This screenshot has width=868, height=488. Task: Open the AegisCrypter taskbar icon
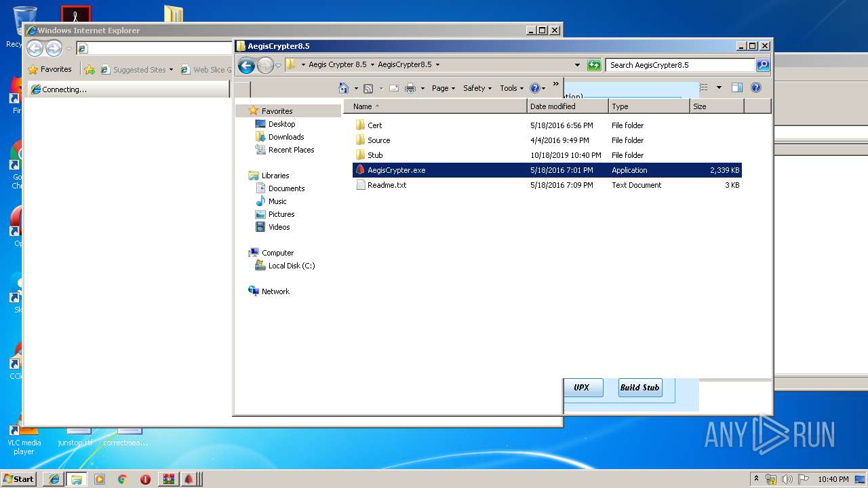click(x=189, y=479)
